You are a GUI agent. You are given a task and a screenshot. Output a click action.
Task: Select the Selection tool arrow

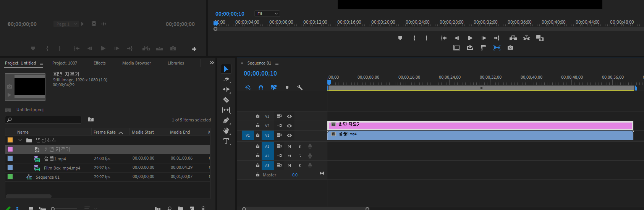tap(226, 69)
